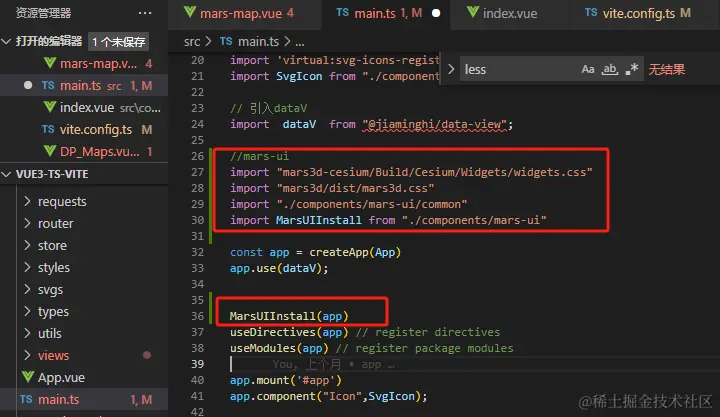Click src in the breadcrumb

click(x=192, y=42)
